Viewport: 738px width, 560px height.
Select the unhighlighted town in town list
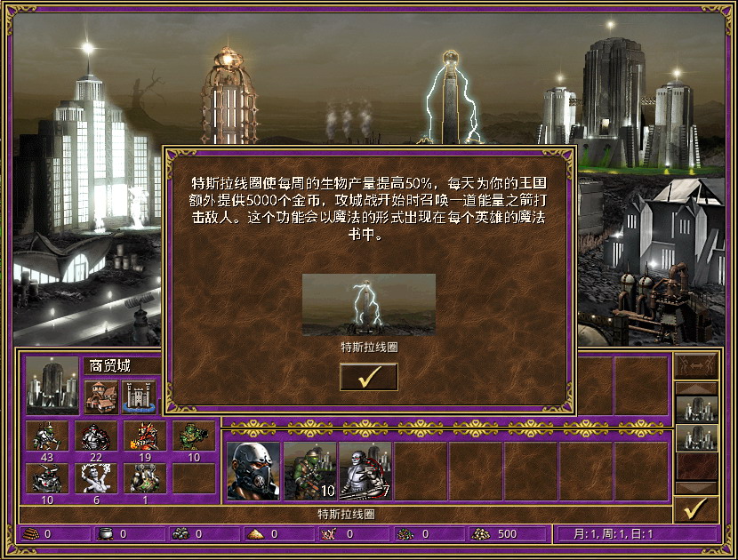(x=696, y=409)
